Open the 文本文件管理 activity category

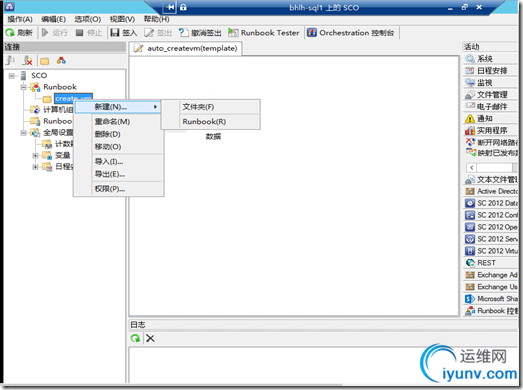pos(491,179)
